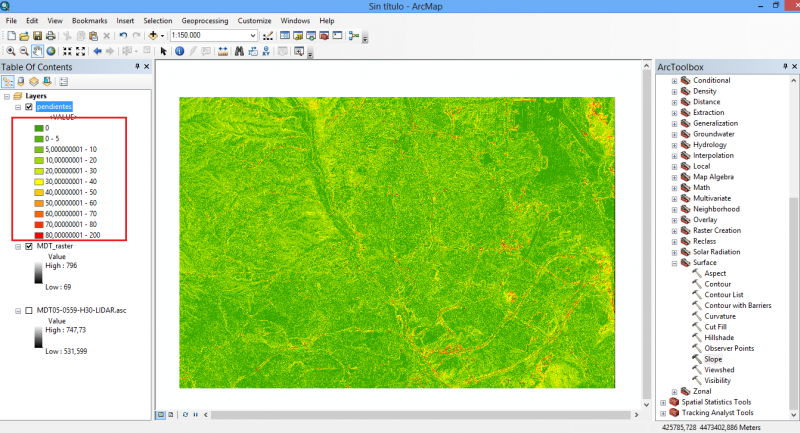
Task: Collapse the MDT_raster layer legend
Action: pyautogui.click(x=18, y=247)
